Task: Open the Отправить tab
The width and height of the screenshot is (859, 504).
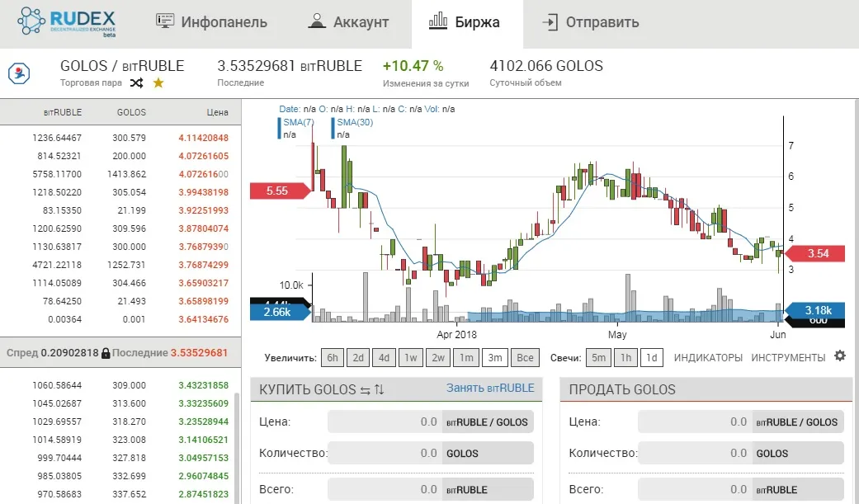Action: (591, 22)
